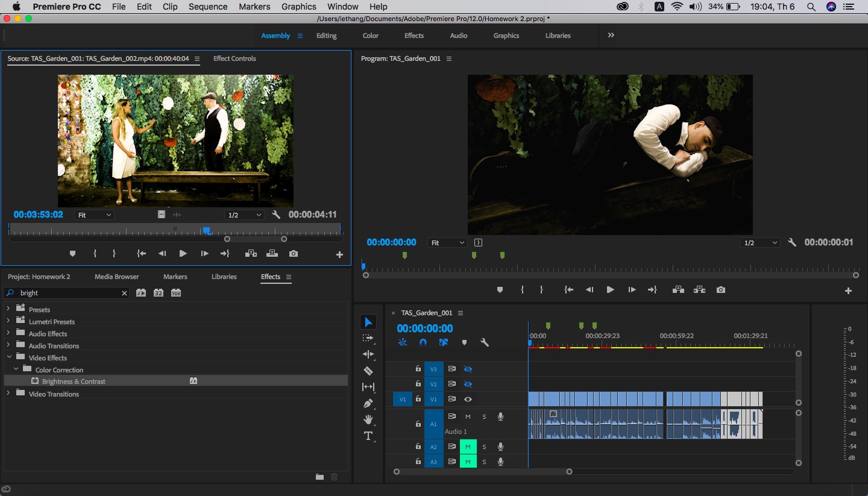The width and height of the screenshot is (868, 496).
Task: Click the Ripple Edit tool
Action: pos(368,354)
